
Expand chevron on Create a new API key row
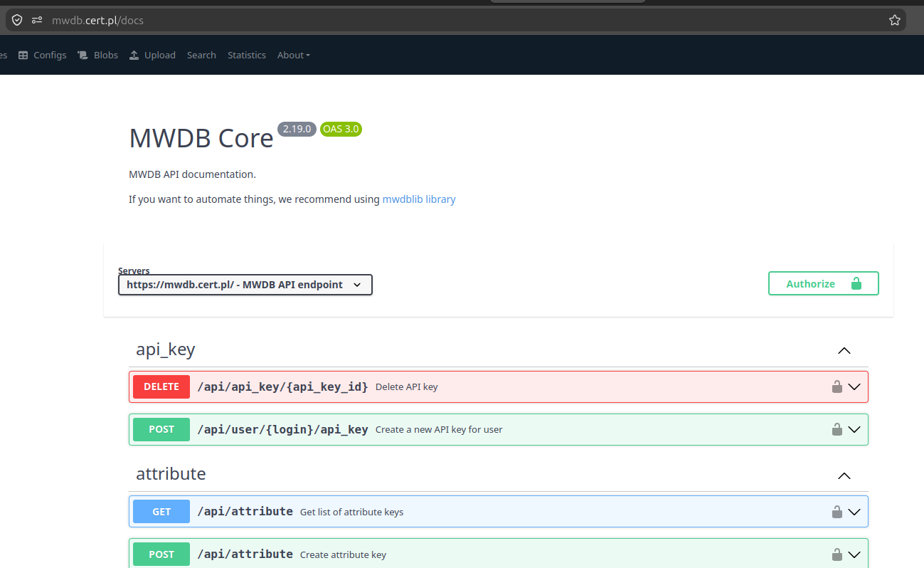(854, 429)
